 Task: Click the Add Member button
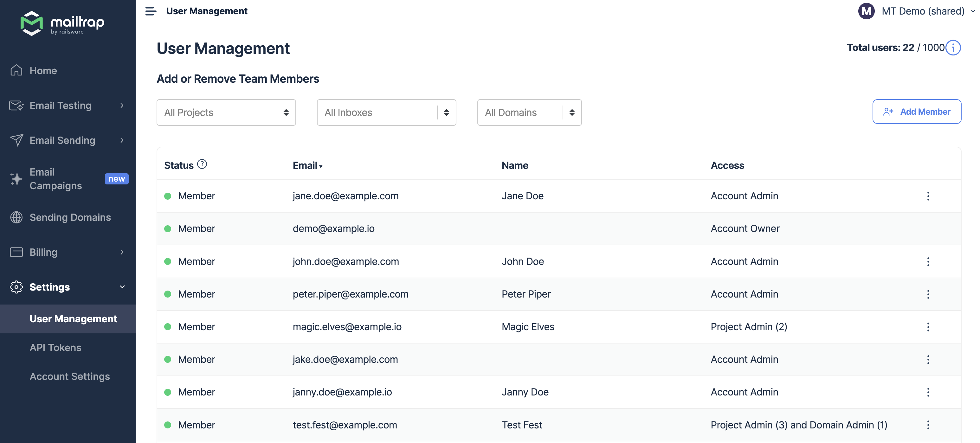click(917, 112)
